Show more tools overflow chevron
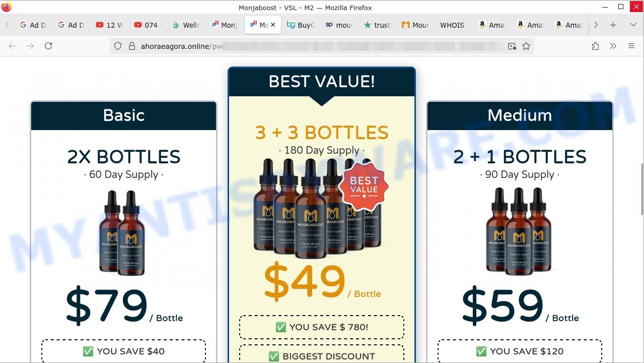The width and height of the screenshot is (644, 363). (x=613, y=46)
